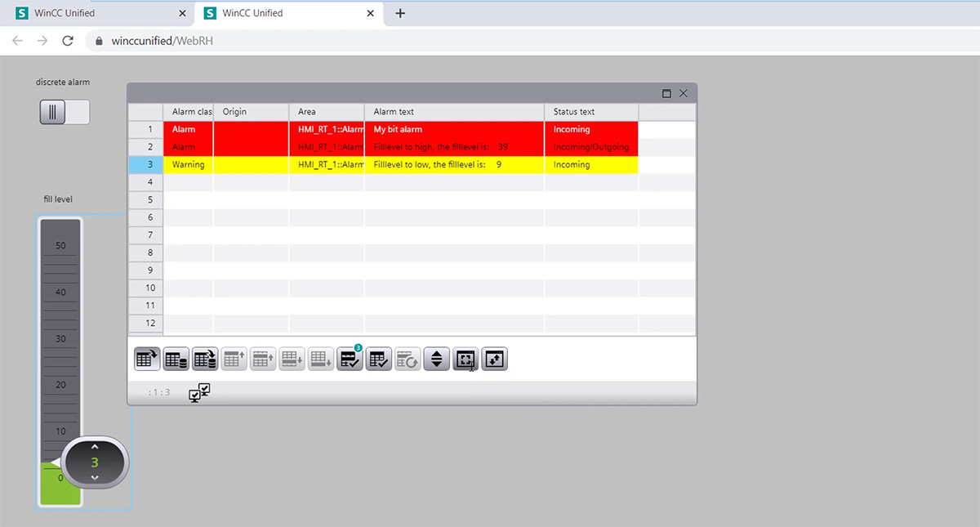This screenshot has height=527, width=980.
Task: Click the "Incoming/Outgoing" status cell
Action: click(x=591, y=147)
